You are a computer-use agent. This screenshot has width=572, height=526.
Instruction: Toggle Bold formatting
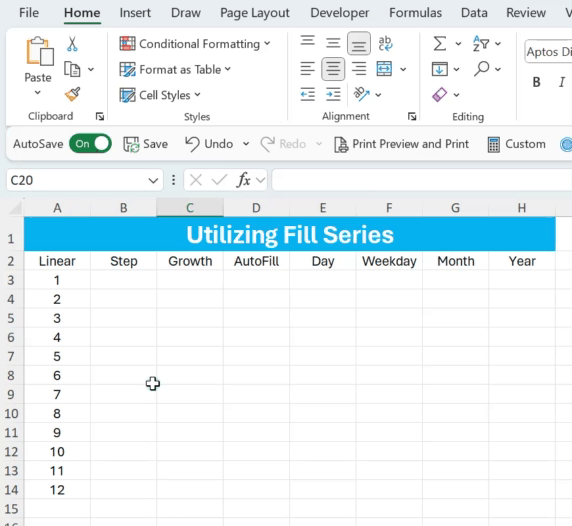(536, 82)
